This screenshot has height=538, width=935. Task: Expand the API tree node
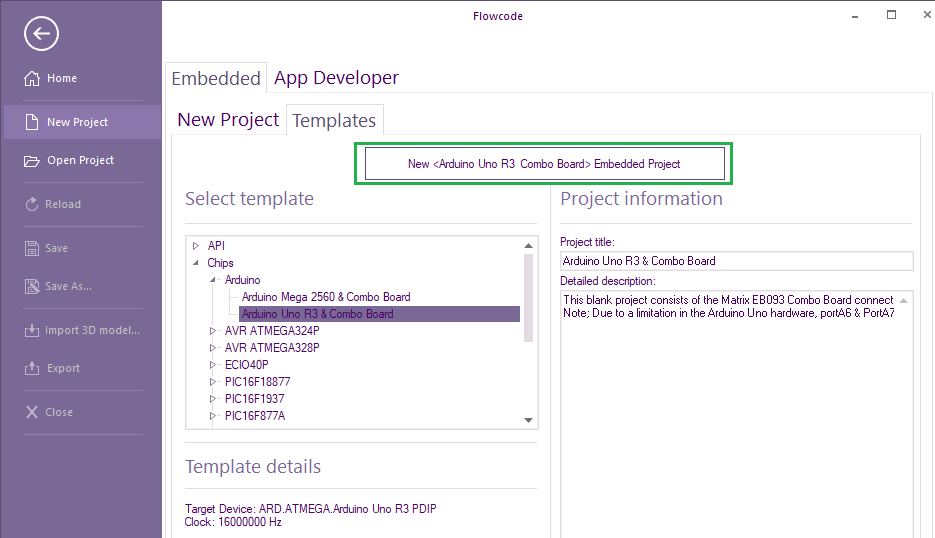[196, 246]
